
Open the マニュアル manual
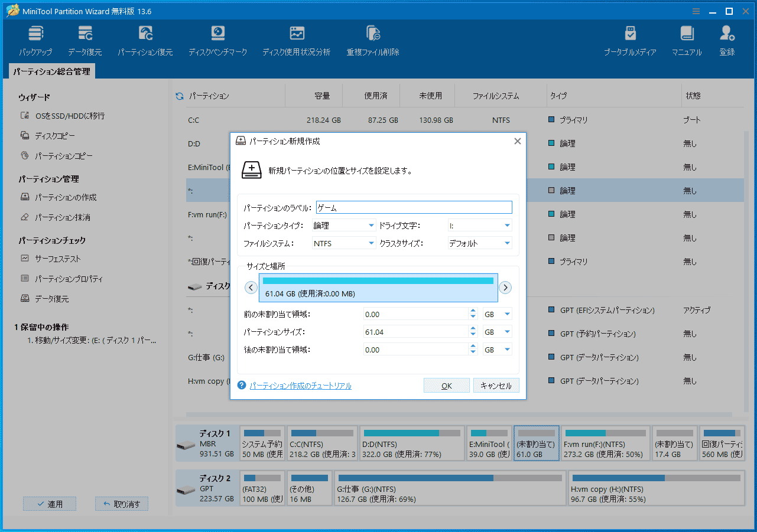pos(687,41)
